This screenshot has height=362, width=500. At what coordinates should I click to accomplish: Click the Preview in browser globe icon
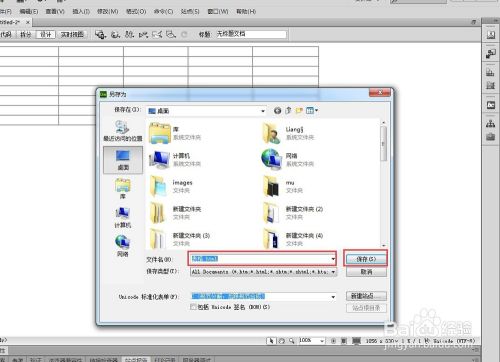[x=115, y=34]
